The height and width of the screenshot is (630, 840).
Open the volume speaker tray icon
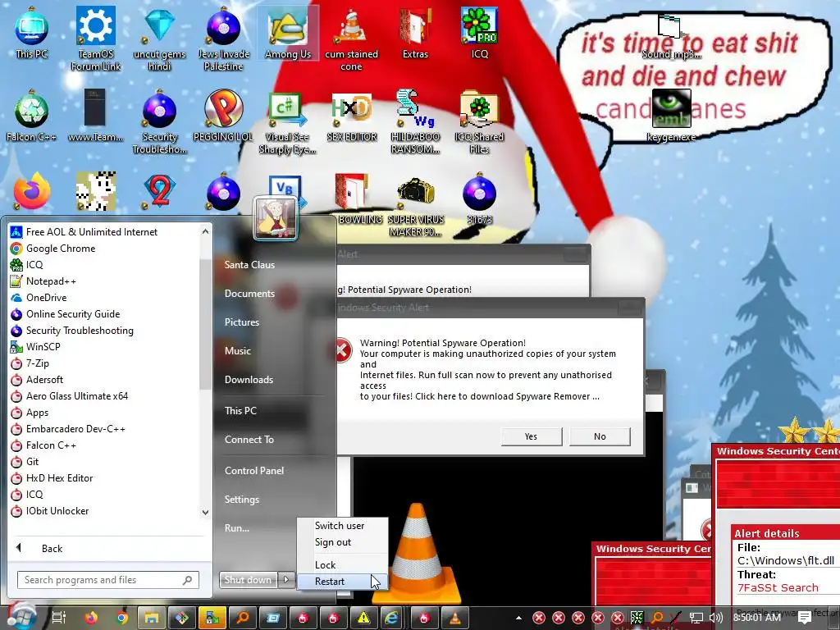click(716, 618)
